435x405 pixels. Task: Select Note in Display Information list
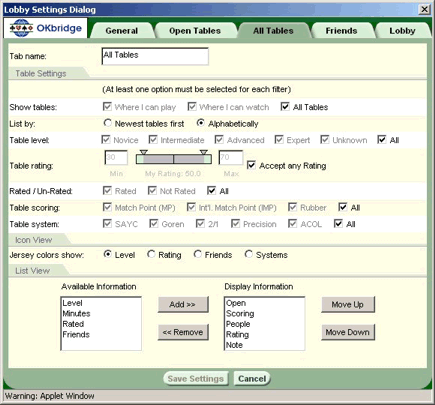tap(234, 345)
